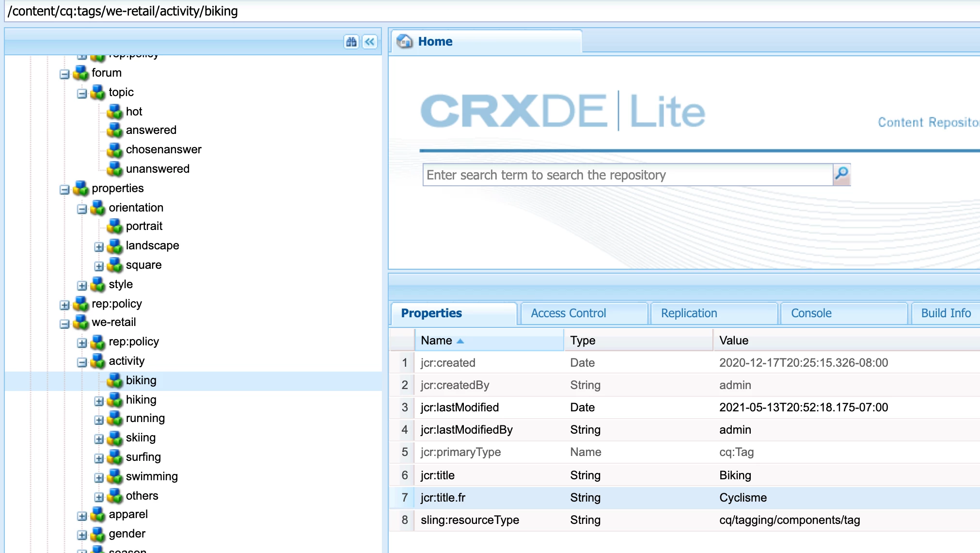Image resolution: width=980 pixels, height=553 pixels.
Task: Click the magnifier search button
Action: [x=841, y=174]
